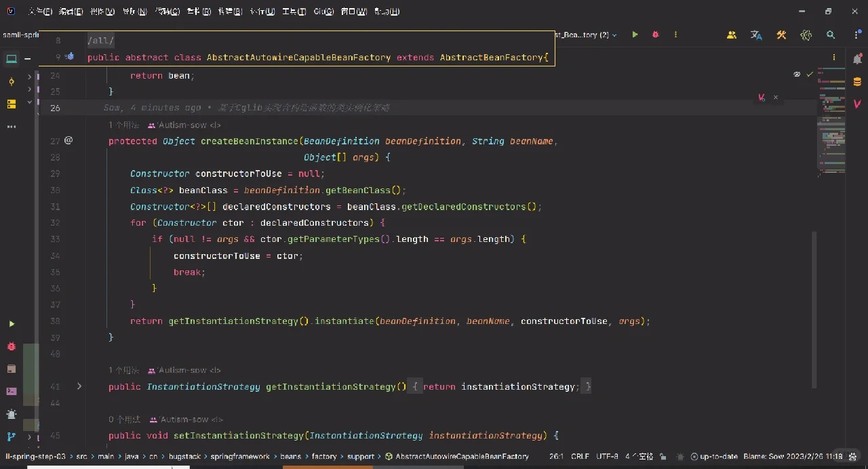This screenshot has height=469, width=868.
Task: Toggle the reader mode eye icon
Action: tap(797, 74)
